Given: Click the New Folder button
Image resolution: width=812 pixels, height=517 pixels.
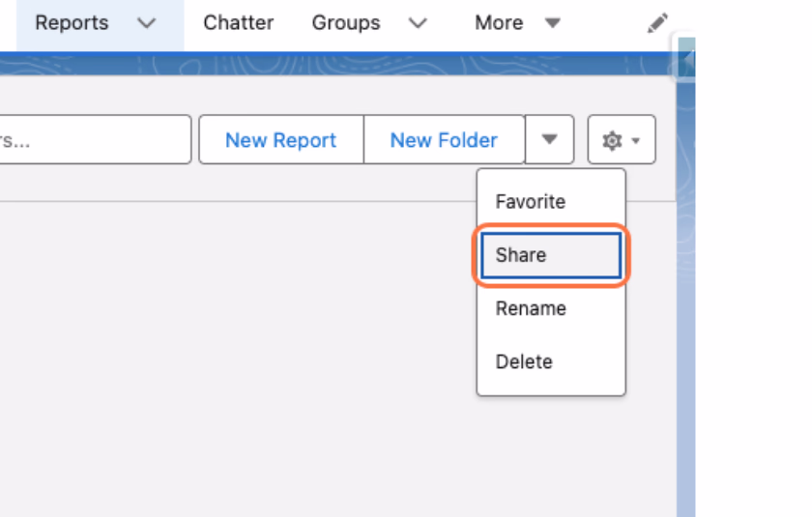Looking at the screenshot, I should point(444,140).
